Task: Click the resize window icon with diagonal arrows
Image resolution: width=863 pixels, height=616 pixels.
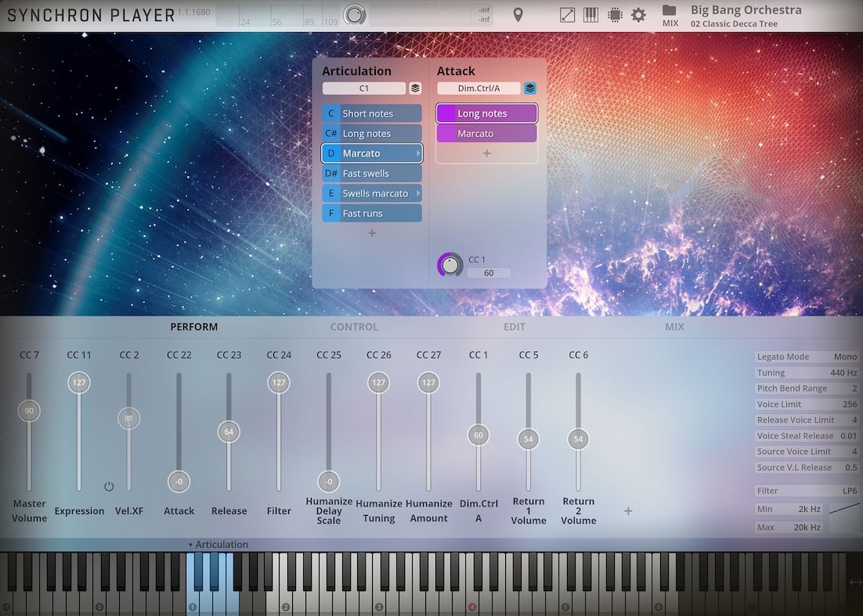Action: click(x=566, y=14)
